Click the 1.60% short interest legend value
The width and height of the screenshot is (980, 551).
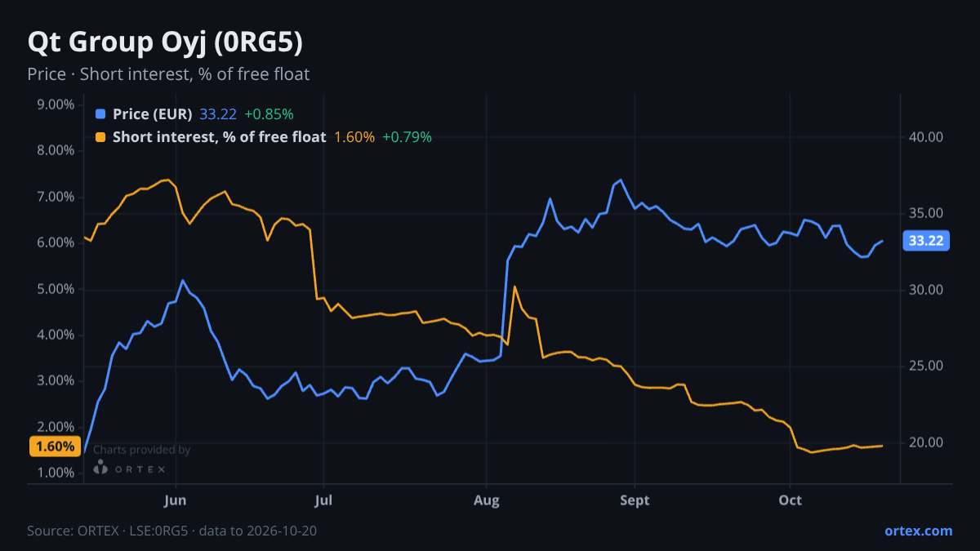click(x=354, y=137)
